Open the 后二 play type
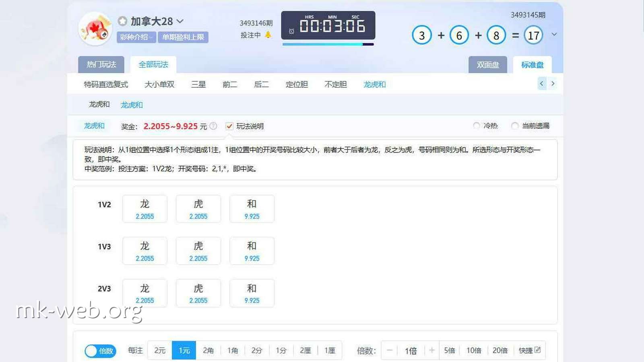644x362 pixels. point(261,84)
